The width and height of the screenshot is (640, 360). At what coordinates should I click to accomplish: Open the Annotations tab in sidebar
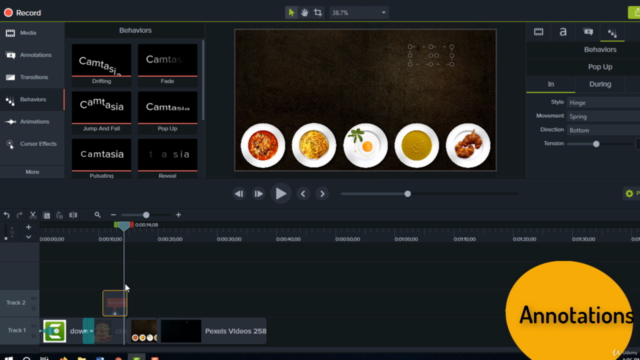32,55
